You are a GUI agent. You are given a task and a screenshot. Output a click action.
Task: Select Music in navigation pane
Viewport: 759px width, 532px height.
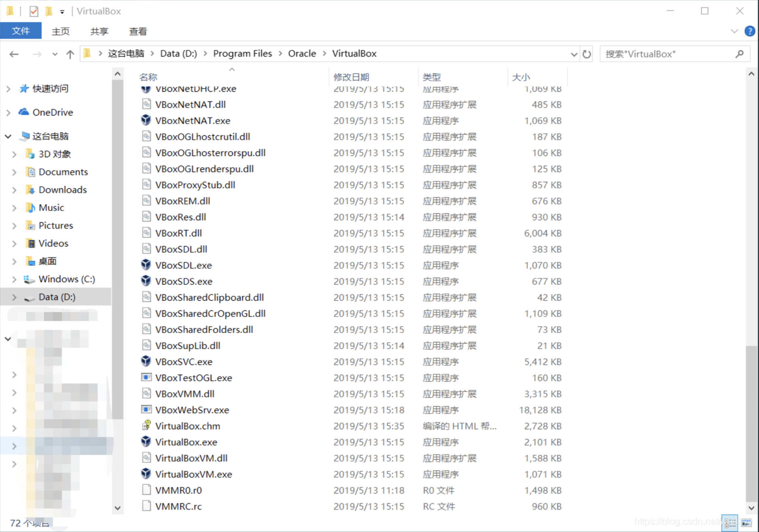click(x=51, y=207)
